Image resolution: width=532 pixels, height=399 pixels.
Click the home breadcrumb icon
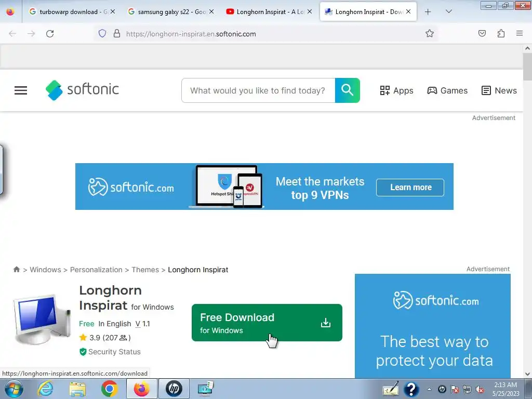click(16, 270)
